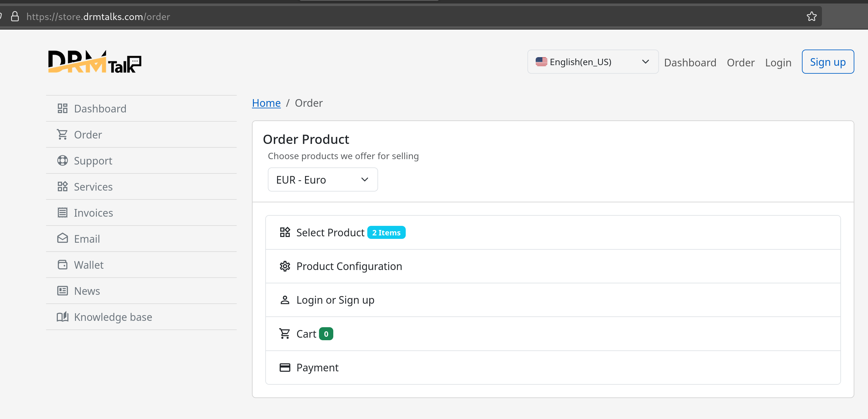Click the News newspaper icon

pos(62,291)
